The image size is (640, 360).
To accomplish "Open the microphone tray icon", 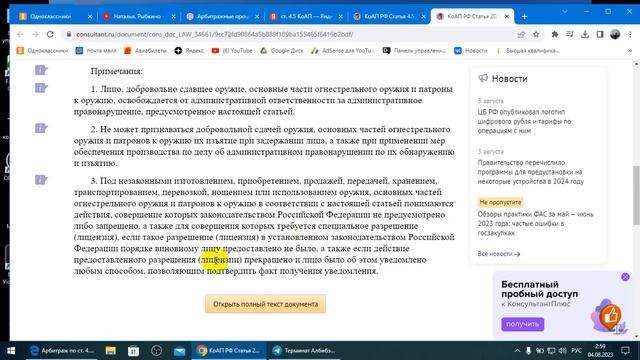I will [x=529, y=351].
